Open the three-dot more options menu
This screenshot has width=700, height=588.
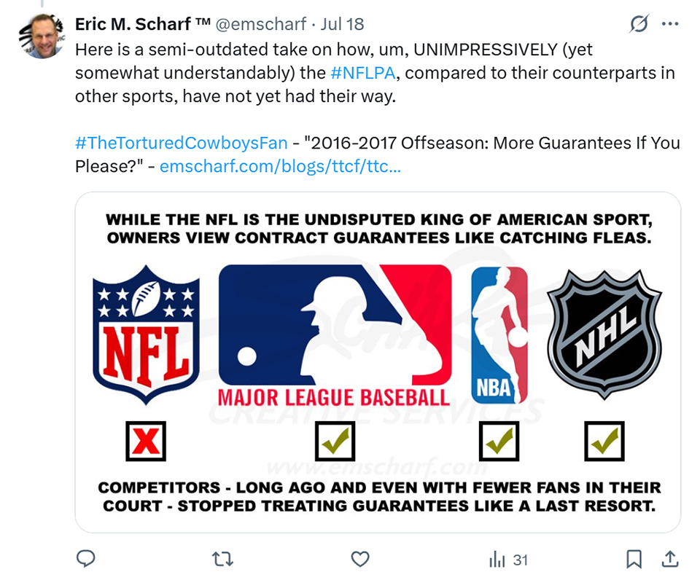pyautogui.click(x=669, y=24)
